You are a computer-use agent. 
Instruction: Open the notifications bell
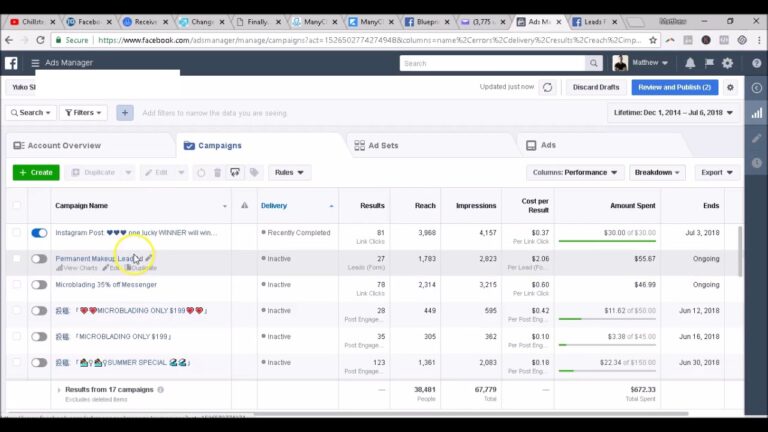coord(690,63)
